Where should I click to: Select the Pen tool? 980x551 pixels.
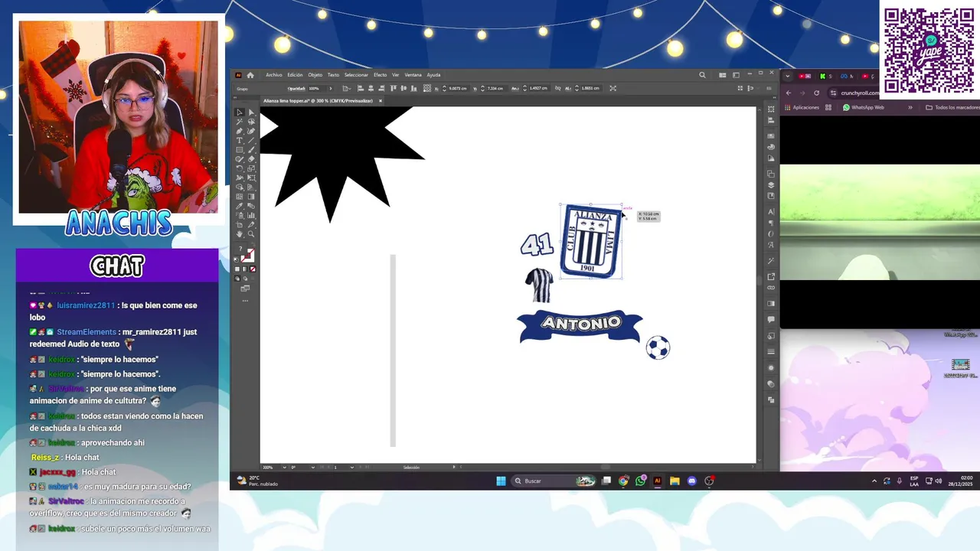[x=240, y=131]
